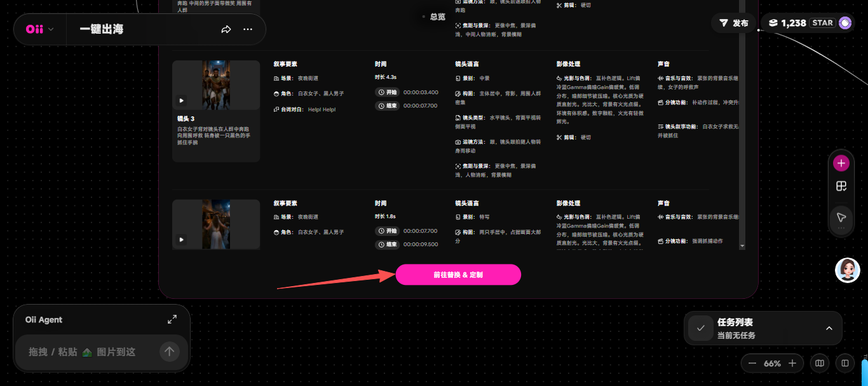The image size is (868, 386).
Task: Click the 一键出海 project title
Action: (x=102, y=29)
